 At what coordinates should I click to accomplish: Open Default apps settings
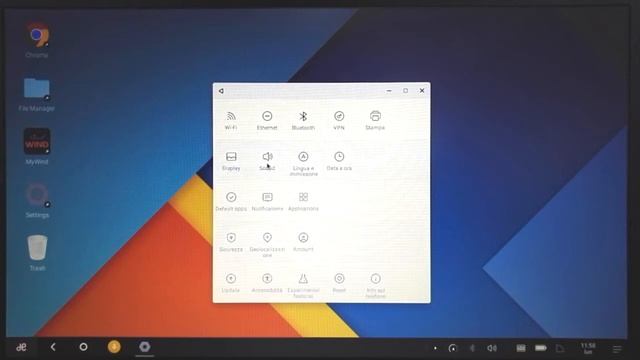pos(231,201)
